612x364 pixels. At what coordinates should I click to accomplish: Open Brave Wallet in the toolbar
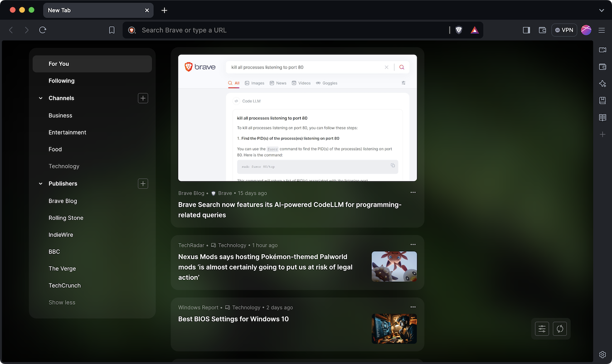(x=542, y=30)
